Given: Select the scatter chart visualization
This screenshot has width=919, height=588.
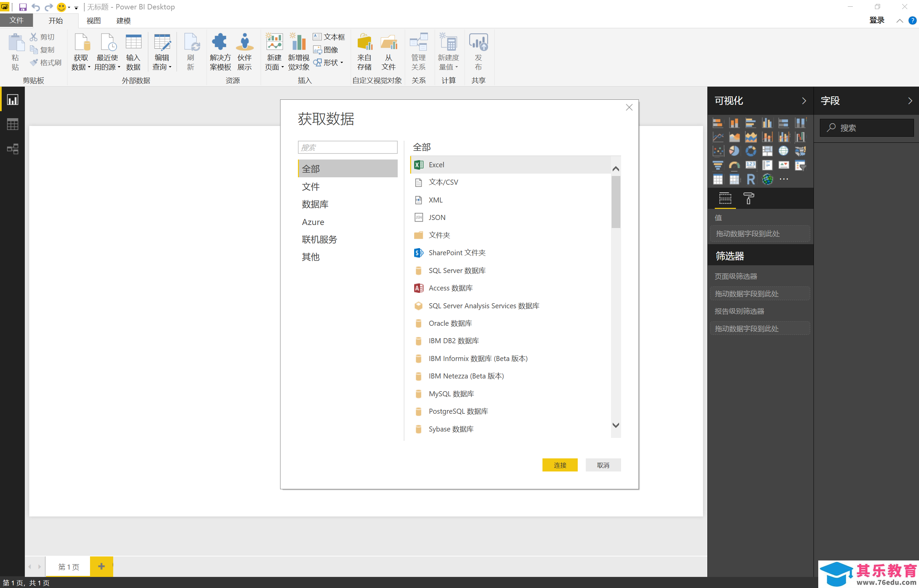Looking at the screenshot, I should pos(718,151).
